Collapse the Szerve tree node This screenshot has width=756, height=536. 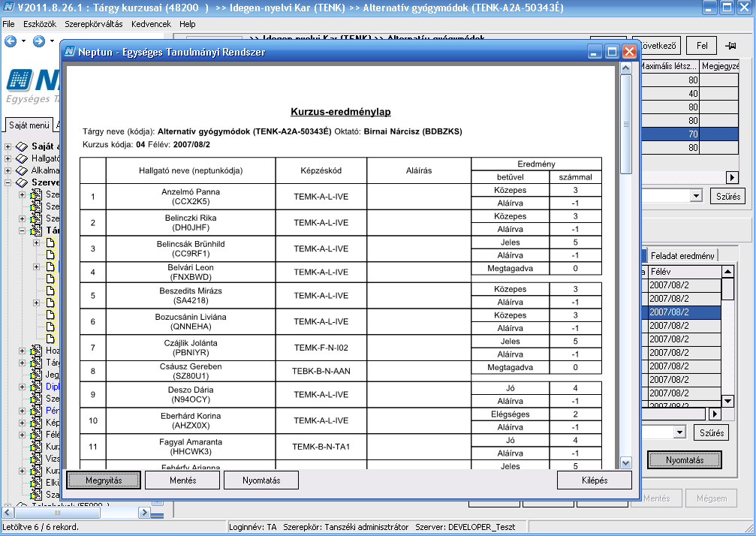click(x=8, y=182)
